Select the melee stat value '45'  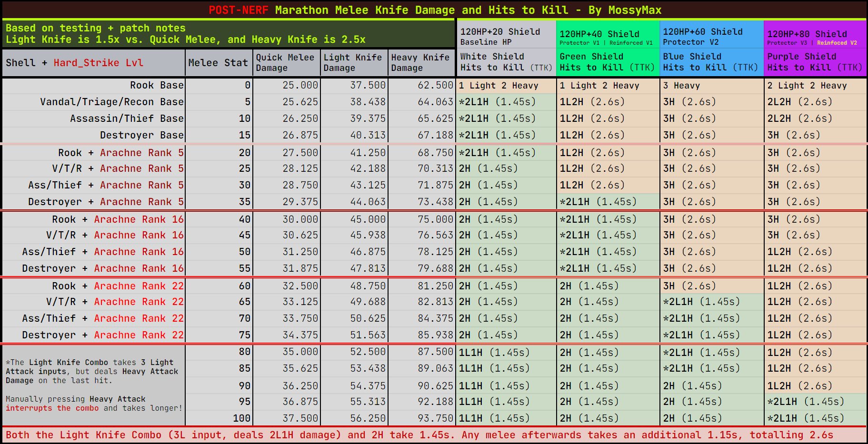[245, 235]
